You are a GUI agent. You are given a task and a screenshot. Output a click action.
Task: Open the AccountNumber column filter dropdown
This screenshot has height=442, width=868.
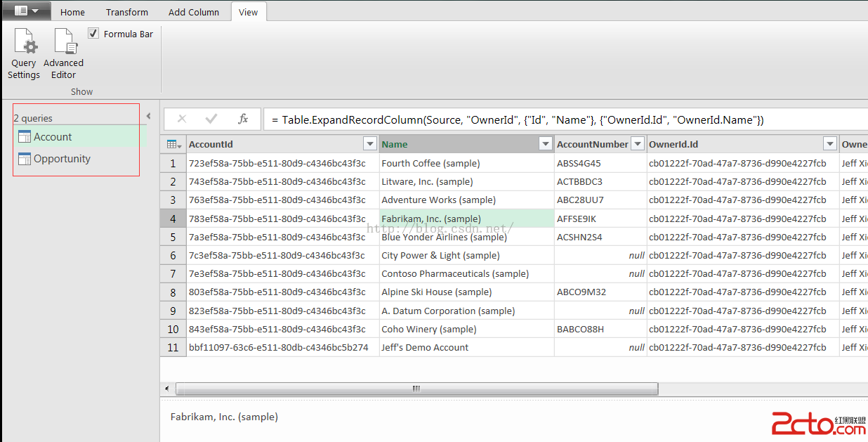point(638,144)
